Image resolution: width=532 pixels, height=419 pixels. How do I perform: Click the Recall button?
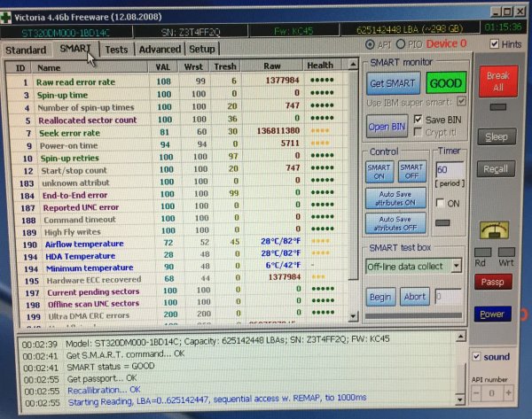496,169
